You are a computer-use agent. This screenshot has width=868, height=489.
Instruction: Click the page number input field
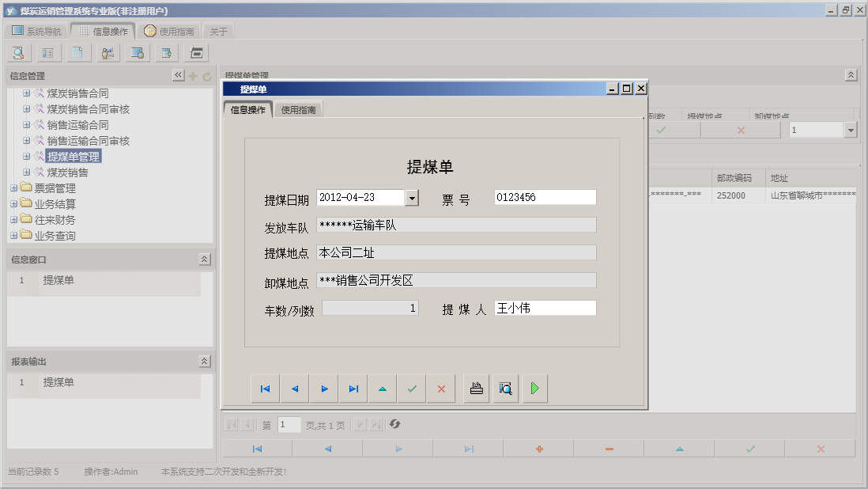click(289, 424)
